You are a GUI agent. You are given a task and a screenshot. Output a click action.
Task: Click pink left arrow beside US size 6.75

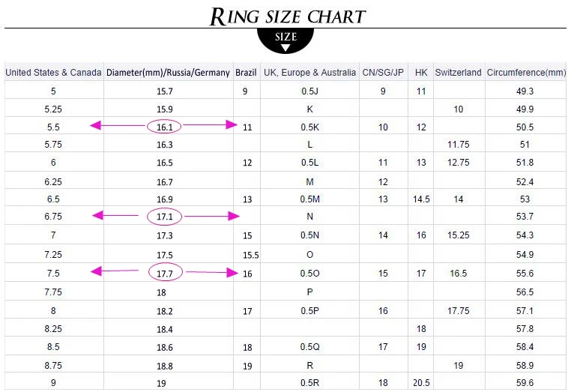115,216
